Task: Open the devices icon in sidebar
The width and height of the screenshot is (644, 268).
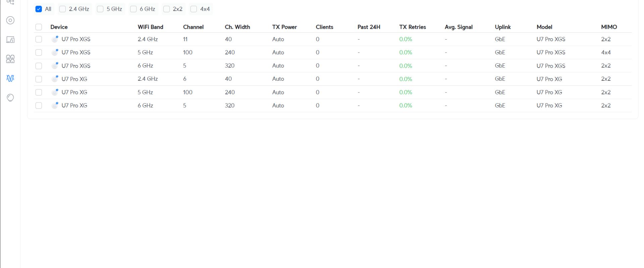Action: [x=10, y=40]
